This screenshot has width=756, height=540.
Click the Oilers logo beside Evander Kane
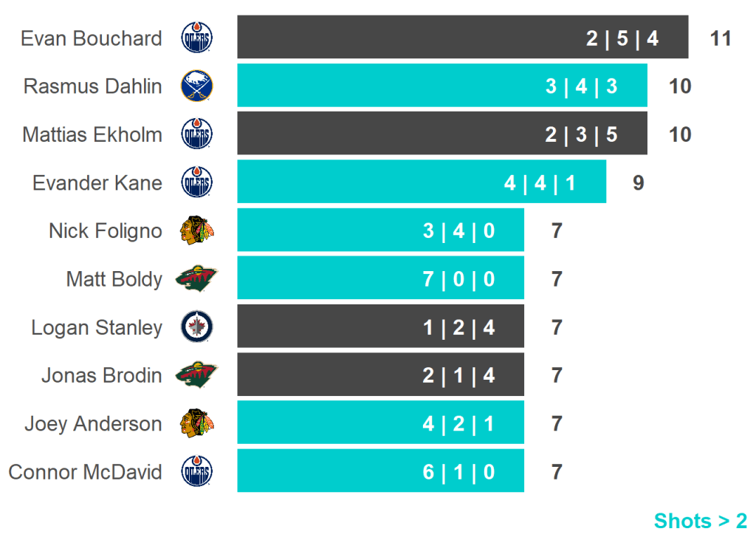[x=196, y=182]
